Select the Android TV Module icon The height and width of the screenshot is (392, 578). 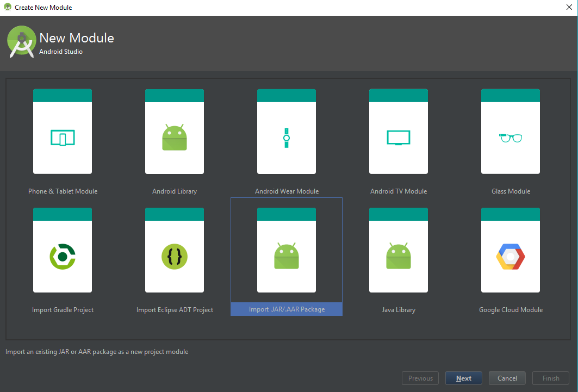coord(399,138)
